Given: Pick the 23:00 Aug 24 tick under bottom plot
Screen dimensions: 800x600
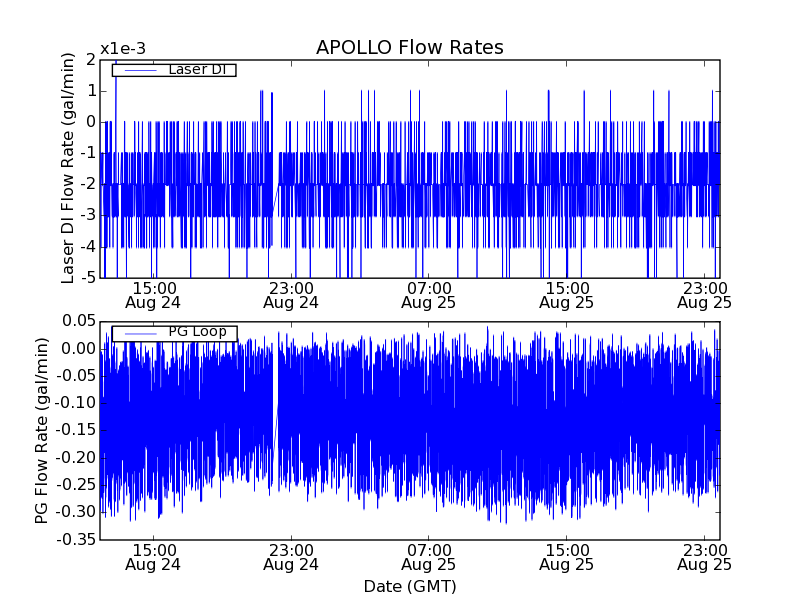Looking at the screenshot, I should 291,557.
